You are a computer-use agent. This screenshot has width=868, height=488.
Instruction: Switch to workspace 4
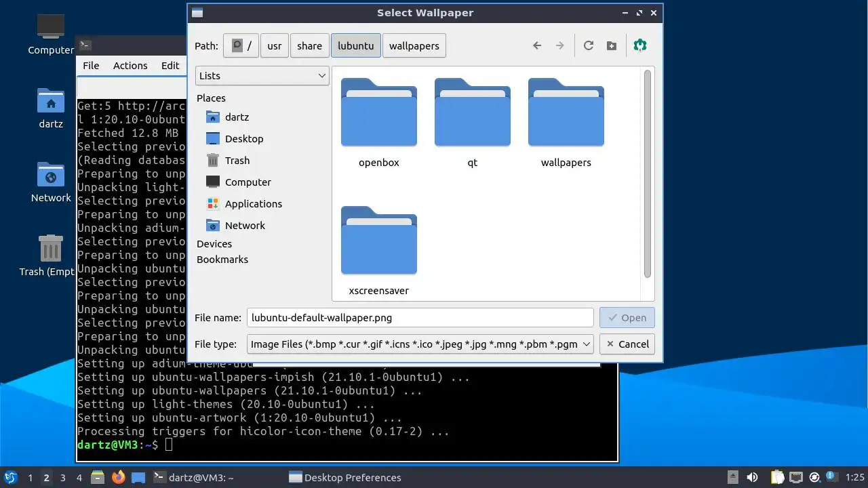(79, 478)
